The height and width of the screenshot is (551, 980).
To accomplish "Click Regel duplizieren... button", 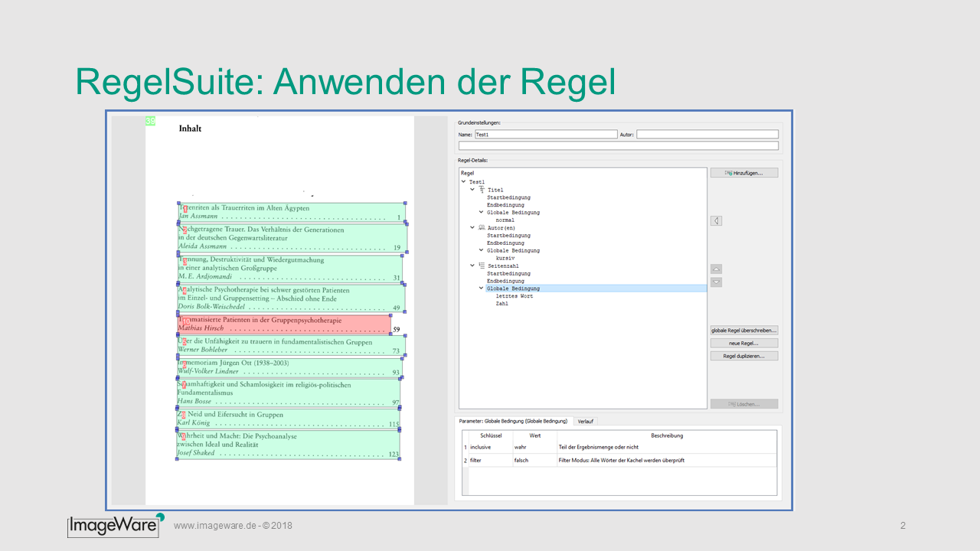I will (743, 357).
